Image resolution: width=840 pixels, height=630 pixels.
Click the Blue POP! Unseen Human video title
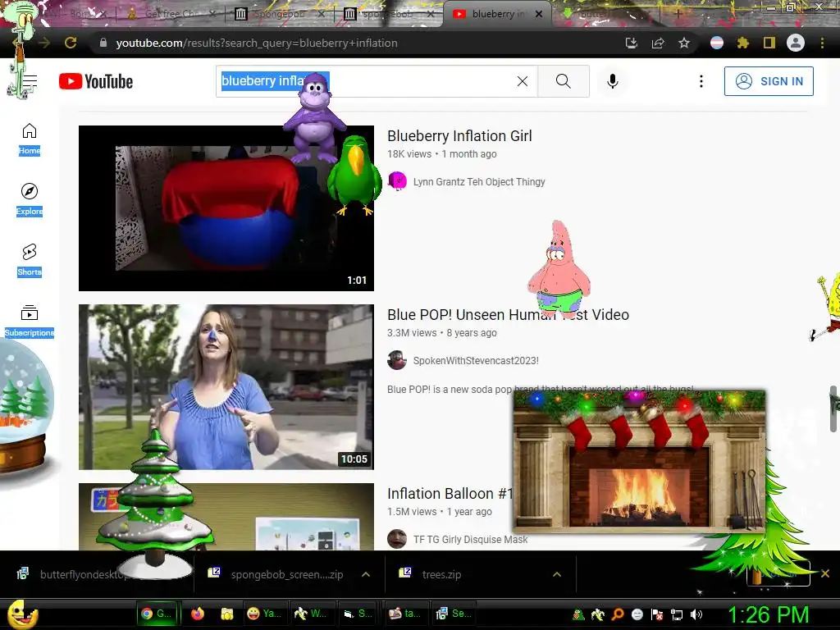508,315
